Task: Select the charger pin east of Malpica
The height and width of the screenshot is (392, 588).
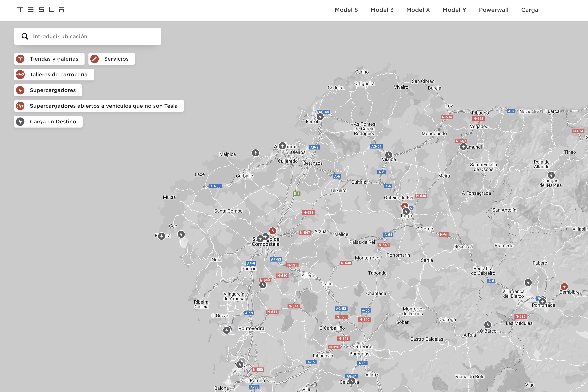Action: tap(255, 153)
